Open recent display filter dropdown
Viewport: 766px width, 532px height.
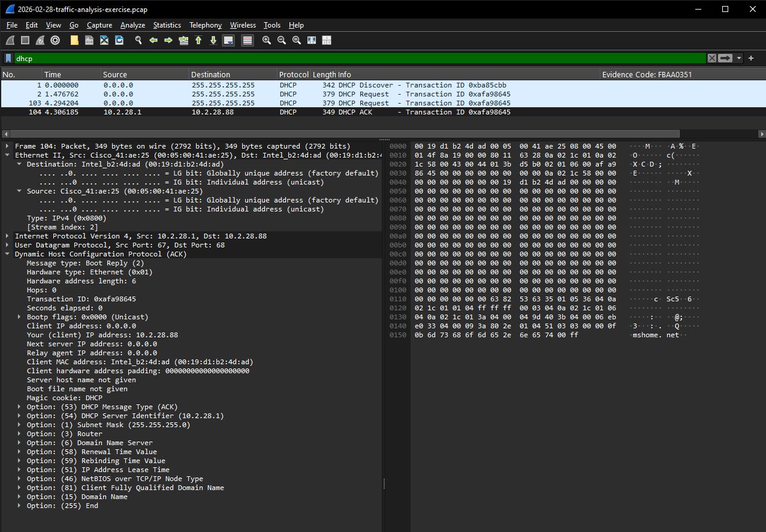[739, 58]
